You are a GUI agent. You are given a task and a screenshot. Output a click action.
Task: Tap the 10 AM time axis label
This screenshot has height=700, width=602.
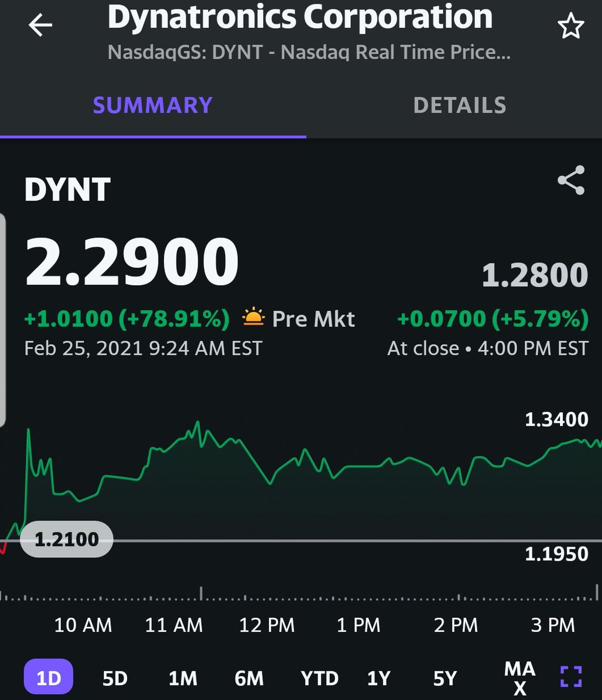83,625
